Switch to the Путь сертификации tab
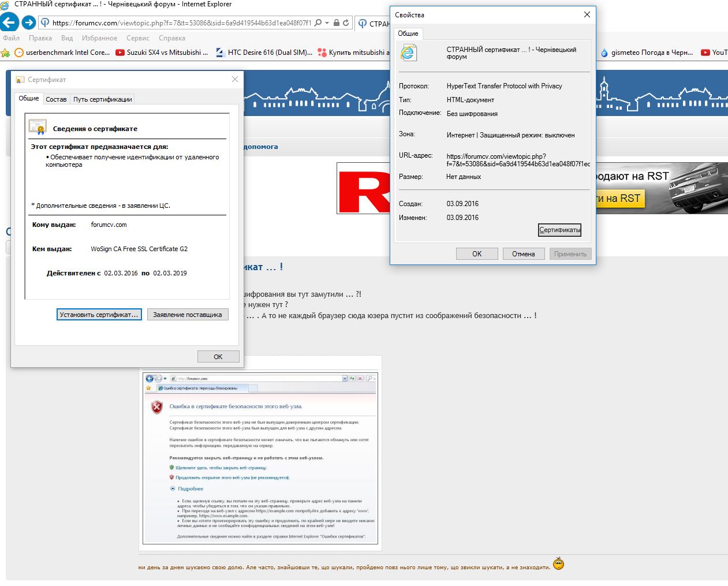The height and width of the screenshot is (586, 728). tap(102, 99)
